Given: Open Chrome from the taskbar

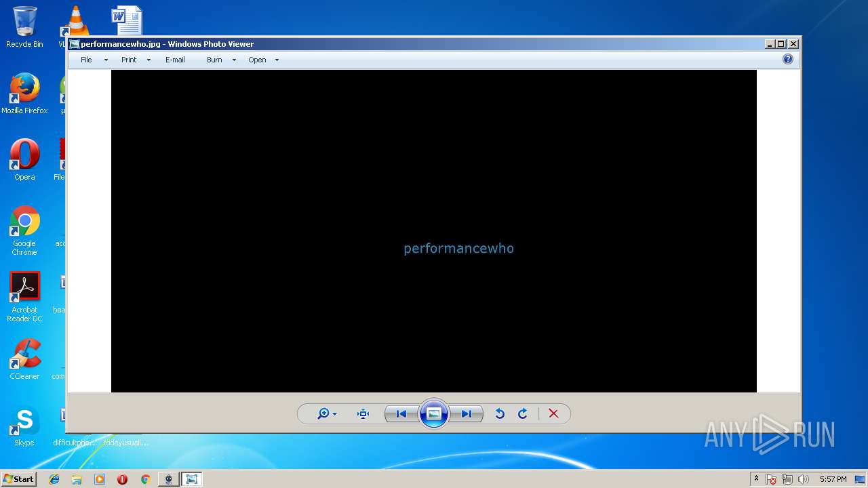Looking at the screenshot, I should click(x=145, y=479).
